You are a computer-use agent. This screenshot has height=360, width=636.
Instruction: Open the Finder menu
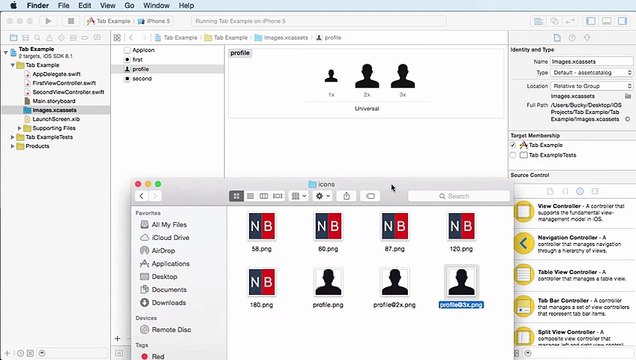38,5
